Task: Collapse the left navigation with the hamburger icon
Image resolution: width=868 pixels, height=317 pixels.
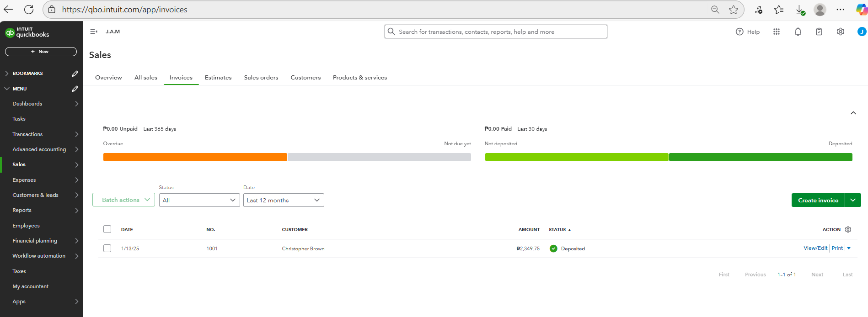Action: pos(94,32)
